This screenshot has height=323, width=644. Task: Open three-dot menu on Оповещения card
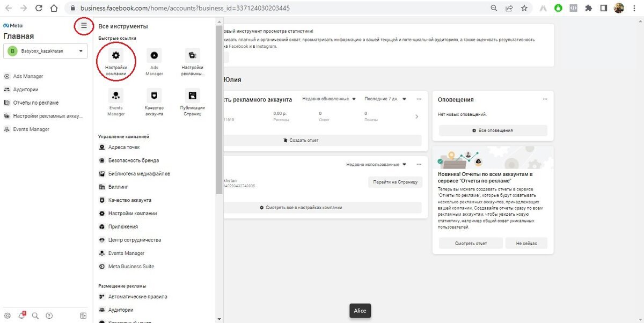(x=545, y=99)
